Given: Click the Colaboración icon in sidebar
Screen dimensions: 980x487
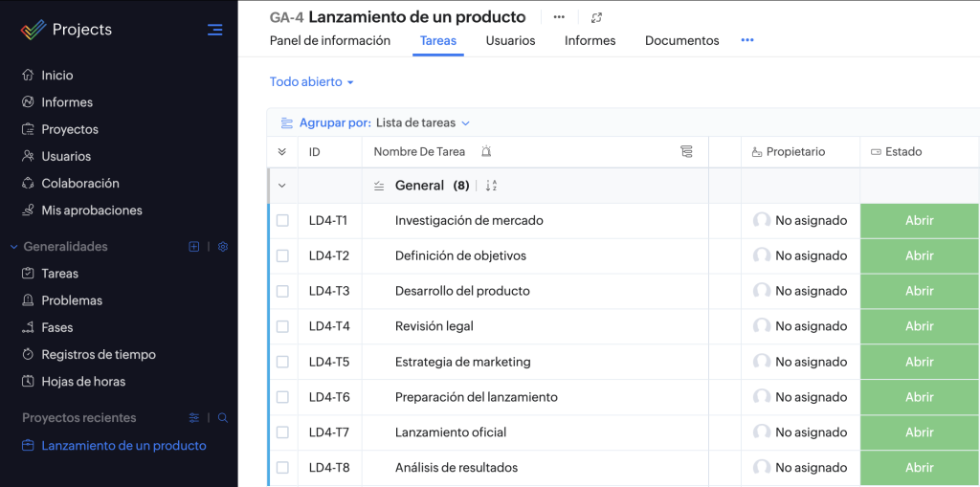Looking at the screenshot, I should (28, 183).
